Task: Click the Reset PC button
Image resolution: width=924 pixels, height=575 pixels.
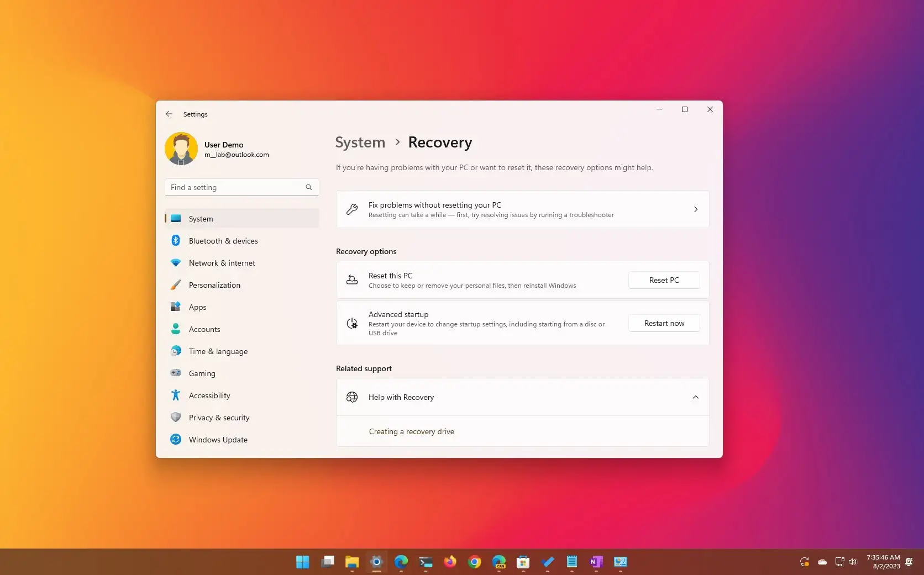Action: click(x=664, y=280)
